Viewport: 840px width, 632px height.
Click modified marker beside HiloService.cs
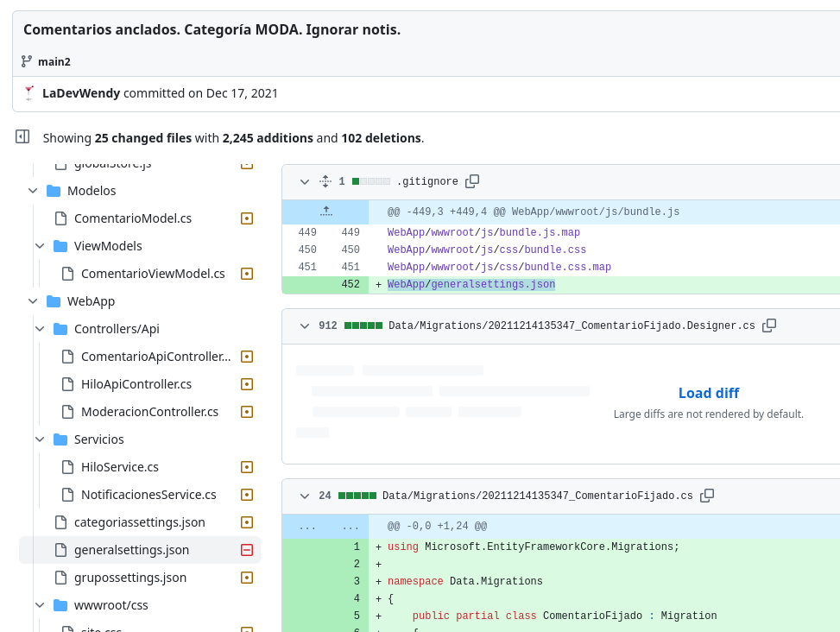[x=247, y=467]
